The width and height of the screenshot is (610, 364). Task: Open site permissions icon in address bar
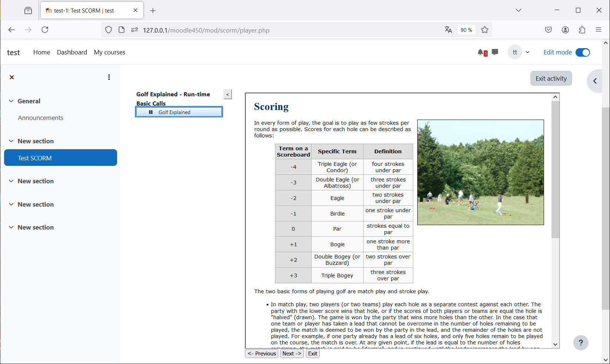tap(135, 30)
